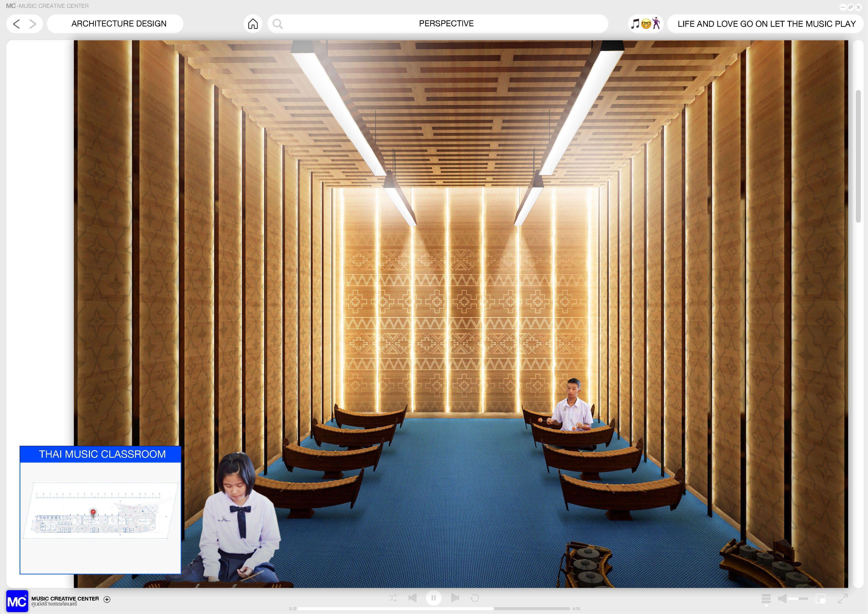Open picture-in-picture mini player

820,598
